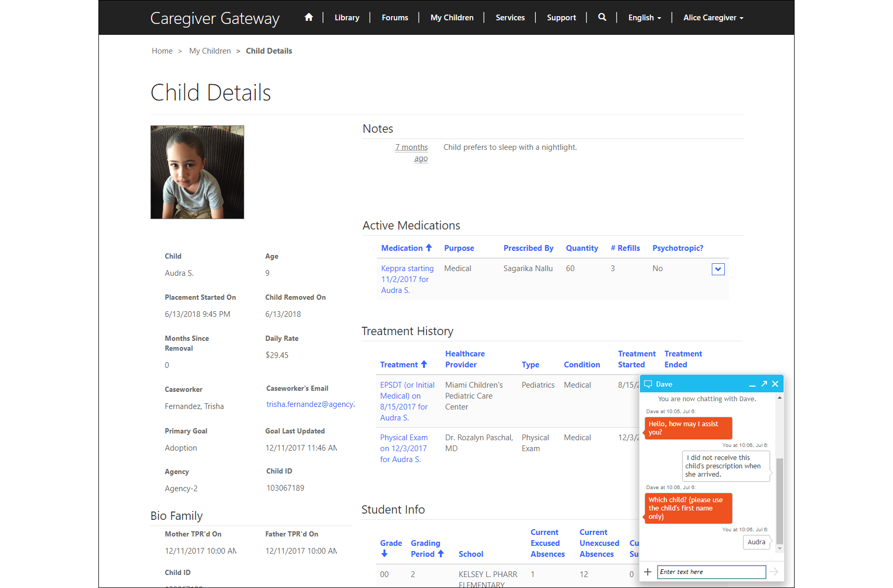The height and width of the screenshot is (588, 893).
Task: Click down sort arrow under Grade header
Action: [x=384, y=554]
